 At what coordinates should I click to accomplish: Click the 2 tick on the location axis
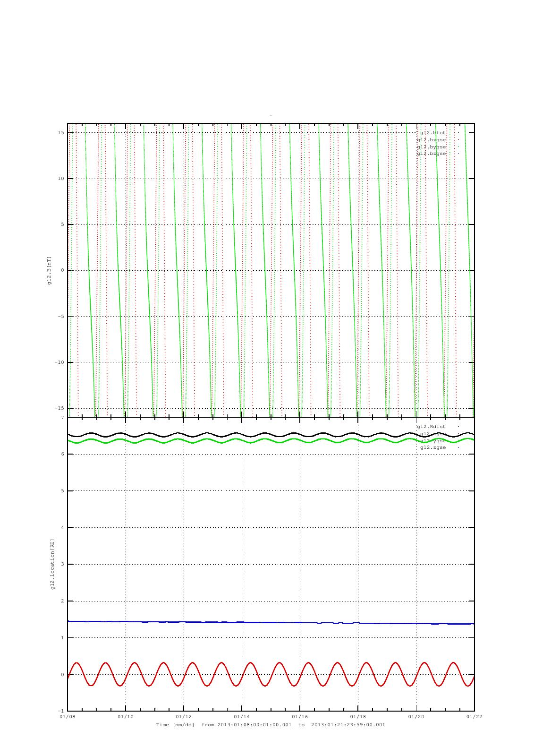(62, 601)
